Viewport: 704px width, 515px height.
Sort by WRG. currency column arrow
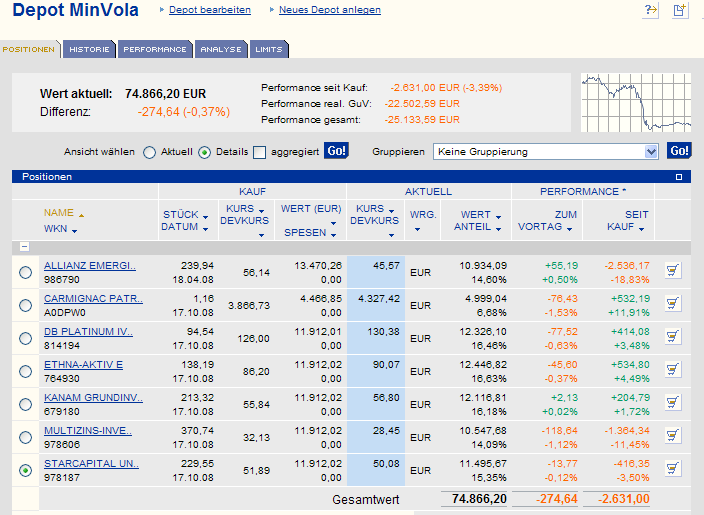click(418, 229)
